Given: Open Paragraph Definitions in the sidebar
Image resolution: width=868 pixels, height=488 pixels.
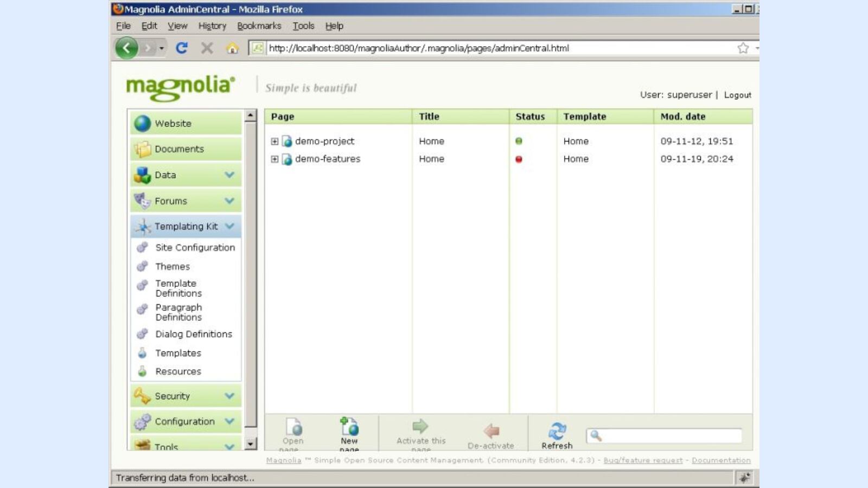Looking at the screenshot, I should (178, 312).
